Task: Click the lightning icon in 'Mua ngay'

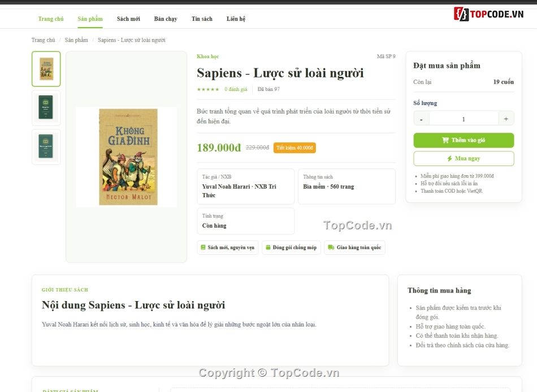Action: point(450,159)
